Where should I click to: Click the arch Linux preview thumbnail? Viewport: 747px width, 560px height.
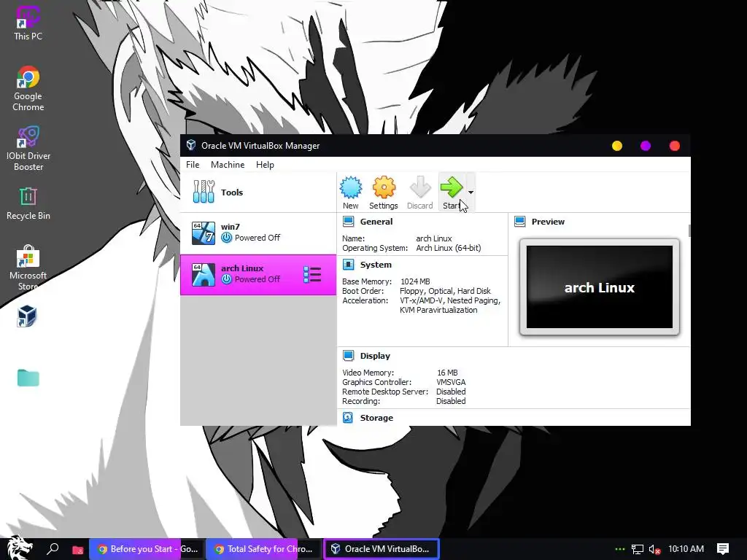click(600, 287)
